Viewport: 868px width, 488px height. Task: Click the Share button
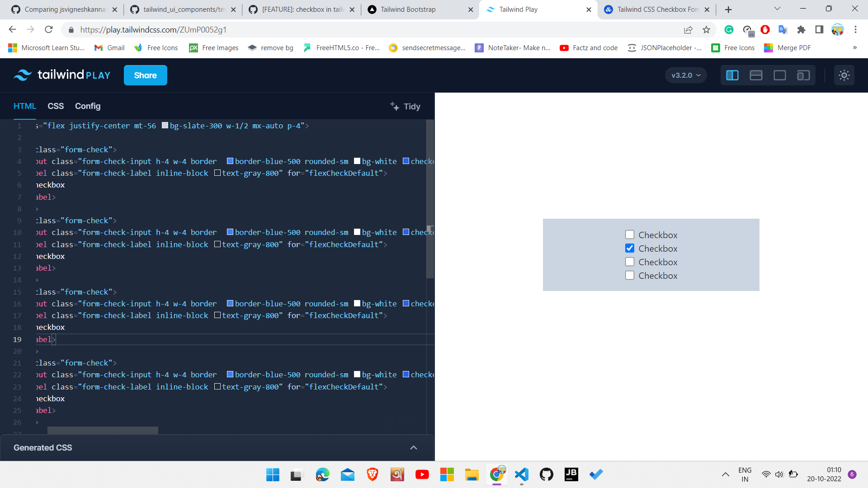(145, 75)
